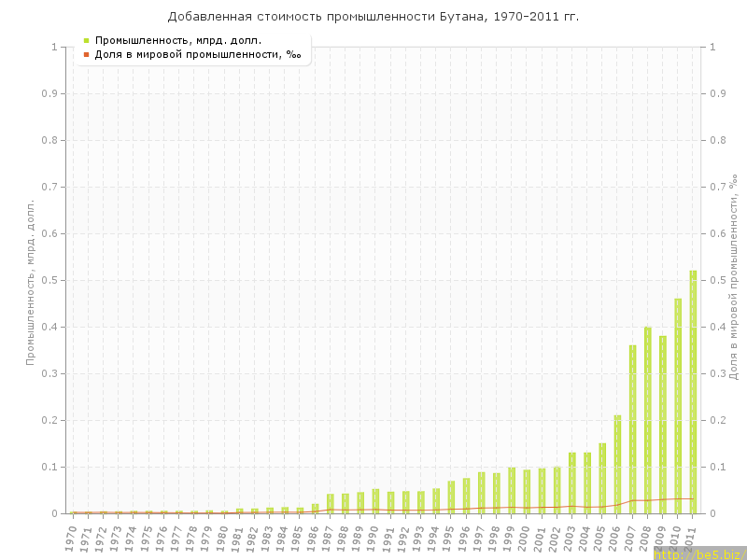
Task: Click the 1970 label on the x-axis
Action: click(x=72, y=538)
